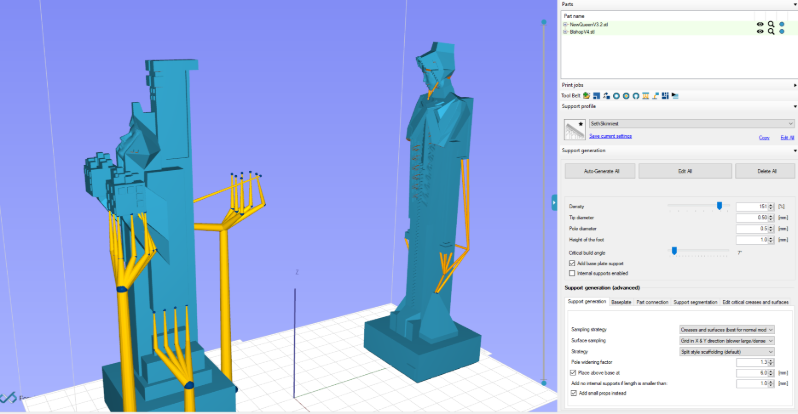Screen dimensions: 798x414
Task: Expand the Print jobs section
Action: [794, 85]
